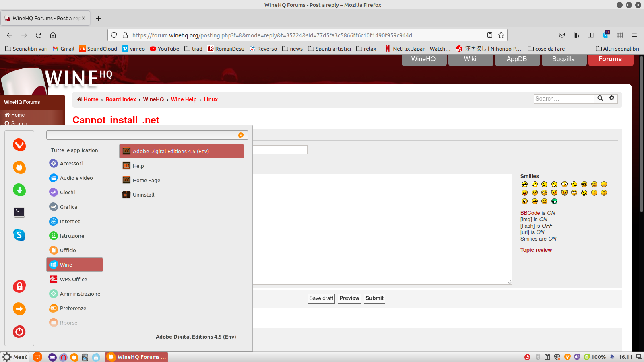Open the Grafica category
Image resolution: width=644 pixels, height=362 pixels.
[75, 207]
